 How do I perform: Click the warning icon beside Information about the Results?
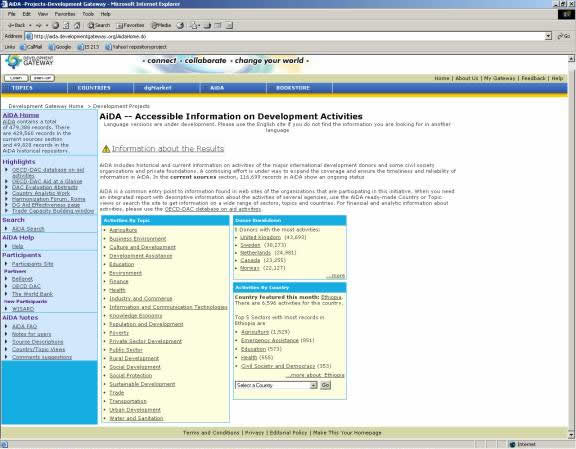coord(106,149)
